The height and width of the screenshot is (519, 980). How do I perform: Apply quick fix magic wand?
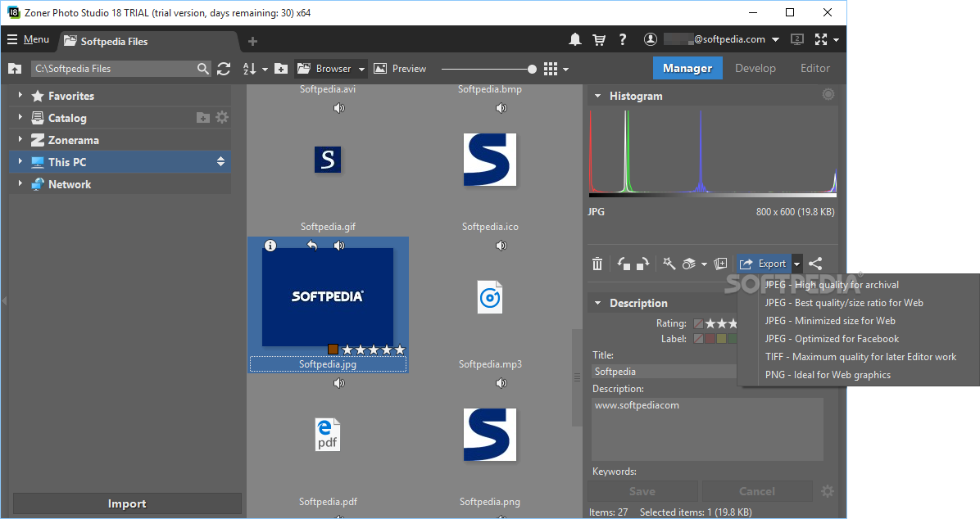pyautogui.click(x=669, y=264)
